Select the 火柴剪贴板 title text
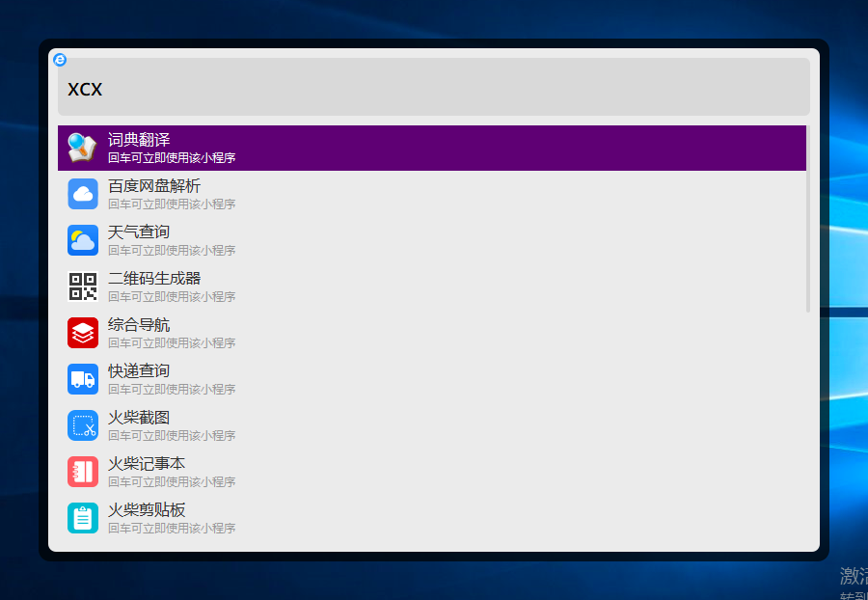Screen dimensions: 868x600 click(x=147, y=509)
